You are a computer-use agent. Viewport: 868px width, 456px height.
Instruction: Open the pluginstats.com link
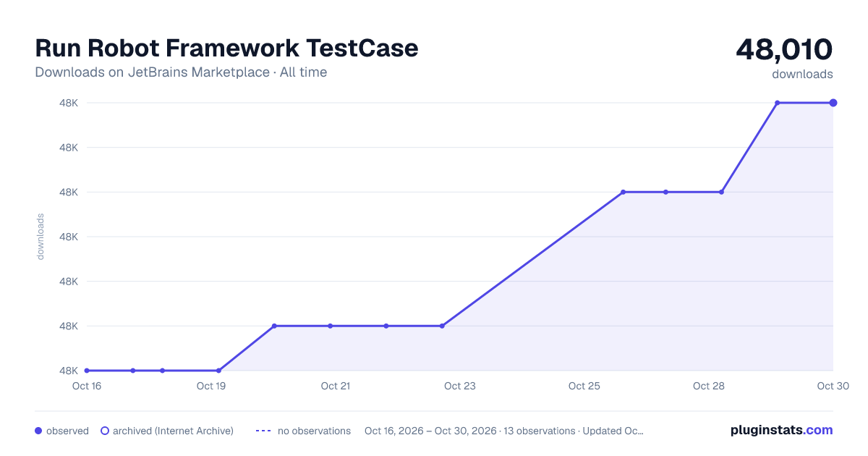[781, 430]
